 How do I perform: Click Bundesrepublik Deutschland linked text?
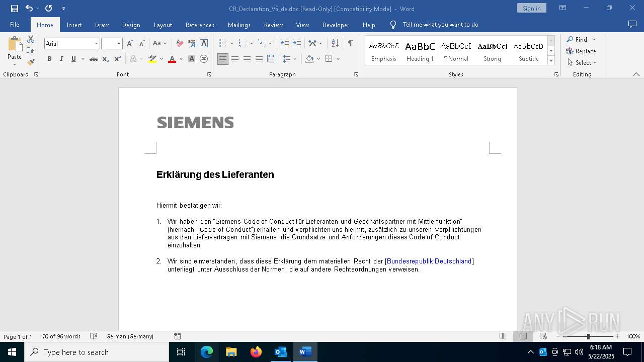coord(429,261)
